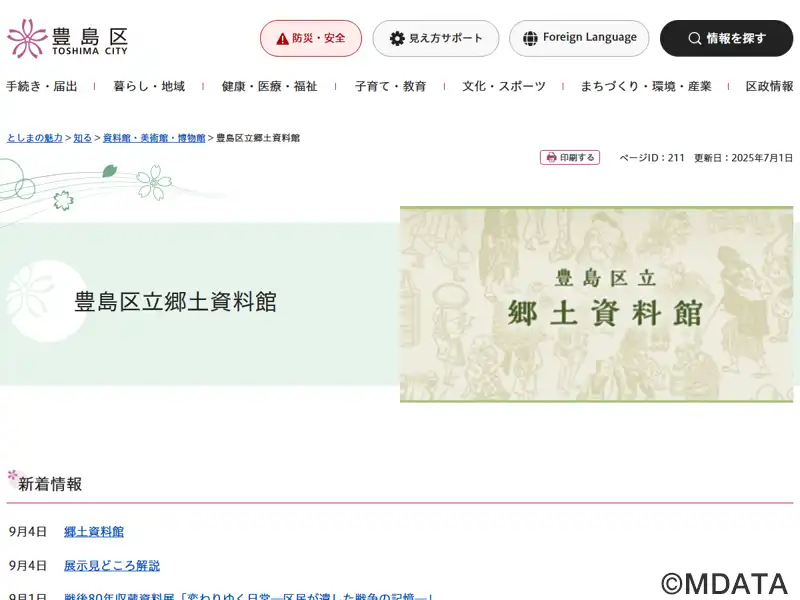This screenshot has width=800, height=600.
Task: Open the 暮らし・地域 menu
Action: [149, 86]
